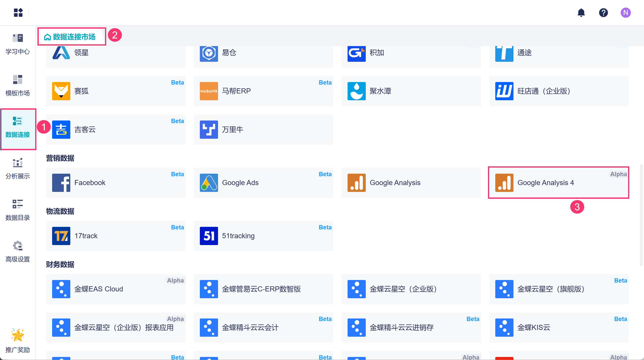Click the Beta badge on Facebook card
Viewport: 644px width, 360px height.
177,174
